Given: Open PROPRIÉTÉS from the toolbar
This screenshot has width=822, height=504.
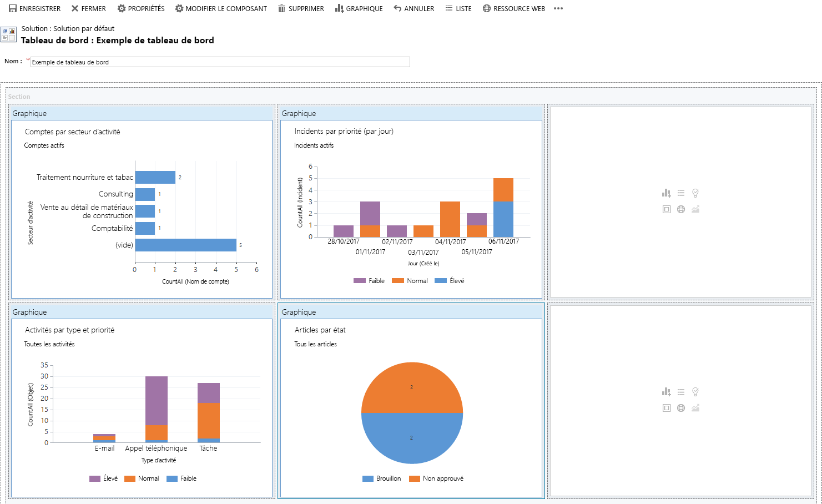Looking at the screenshot, I should 141,8.
